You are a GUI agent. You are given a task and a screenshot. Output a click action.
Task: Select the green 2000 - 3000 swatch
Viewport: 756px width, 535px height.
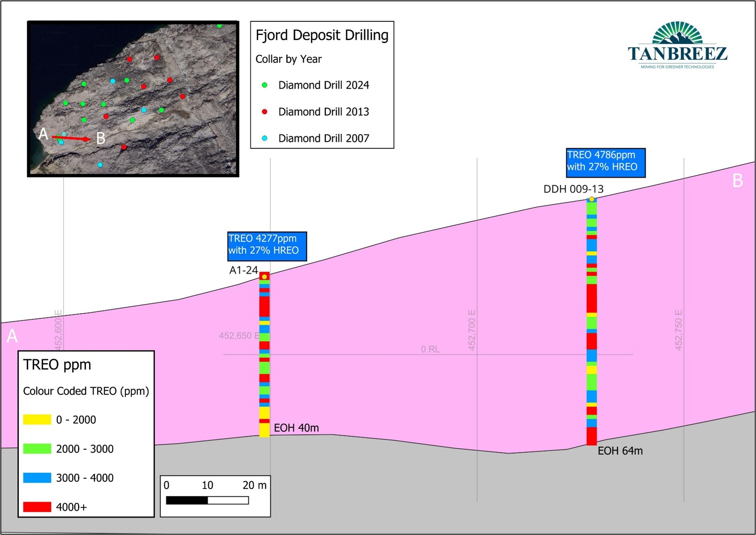click(x=37, y=449)
